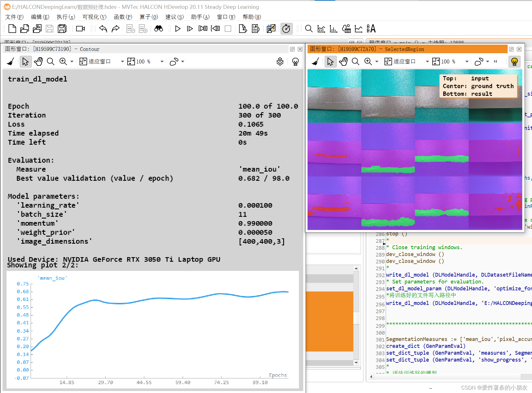This screenshot has width=532, height=393.
Task: Open the 适应窗口 dropdown in SelectedRegion window
Action: coord(427,61)
